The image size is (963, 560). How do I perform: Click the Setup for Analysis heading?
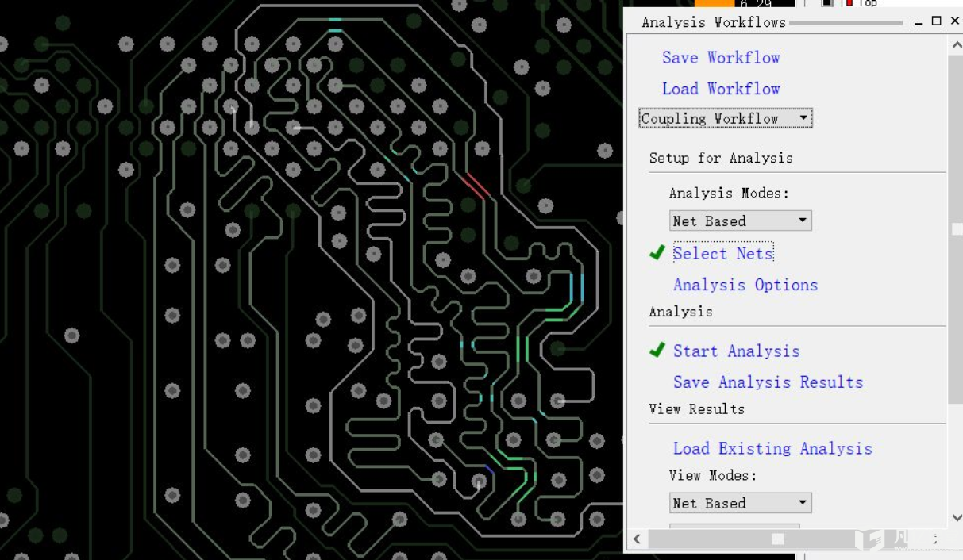coord(721,158)
